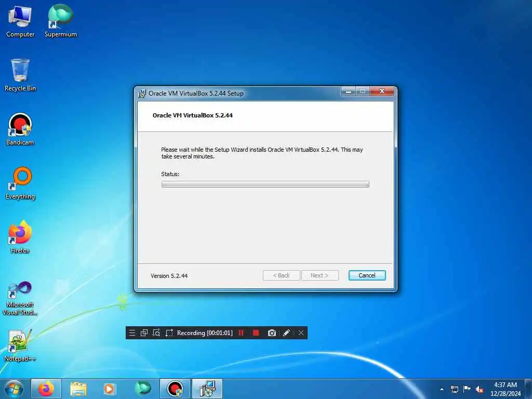The image size is (532, 399).
Task: Minimize the VirtualBox Setup window
Action: coord(348,91)
